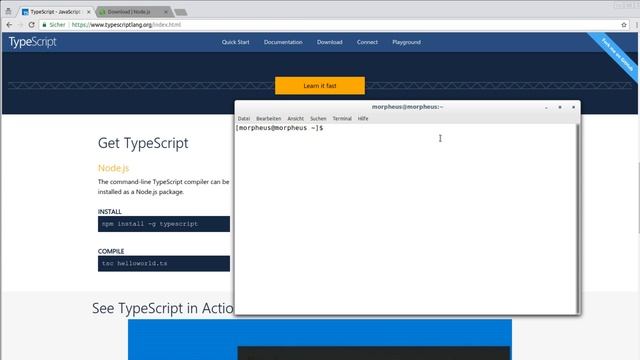Open the Connect nav link
The image size is (640, 360).
point(367,42)
